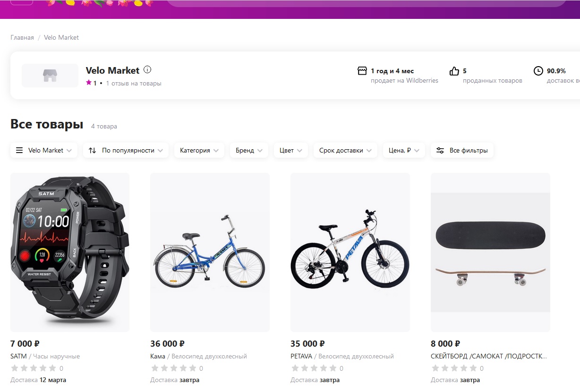
Task: Go to Главная breadcrumb link
Action: tap(22, 37)
